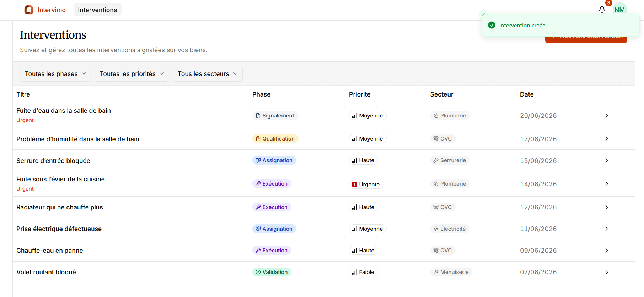The height and width of the screenshot is (297, 644).
Task: Go to the Interventions nav tab
Action: [97, 10]
